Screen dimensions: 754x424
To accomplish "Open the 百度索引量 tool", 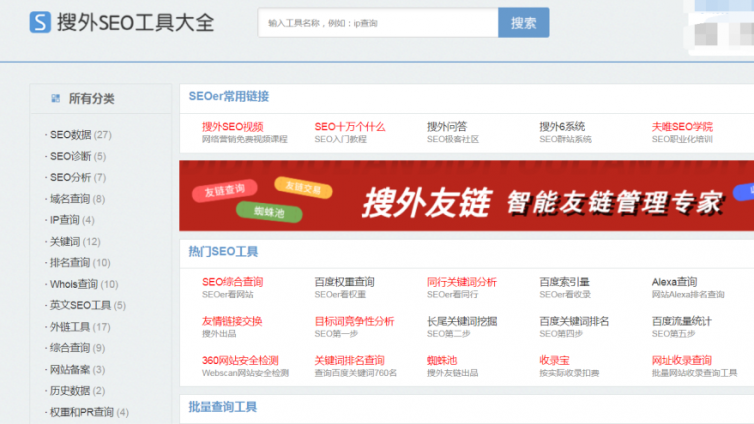I will (x=564, y=282).
